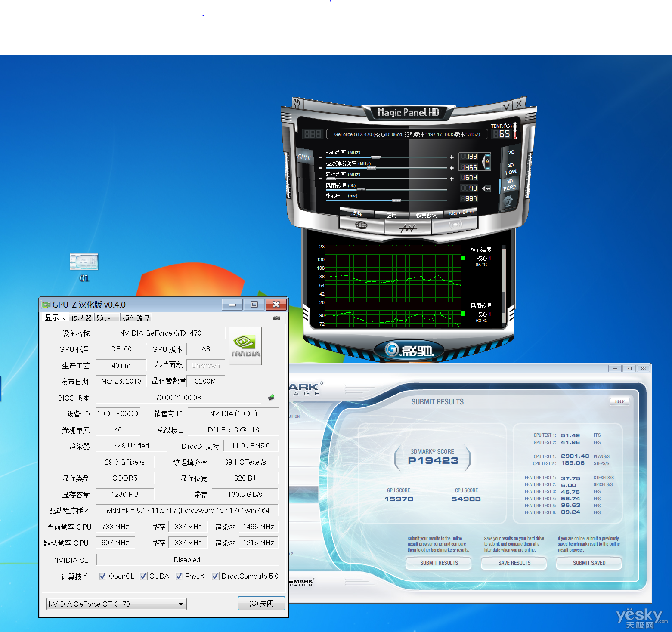The image size is (672, 632).
Task: Click the GPU-Z screenshot camera icon
Action: point(277,318)
